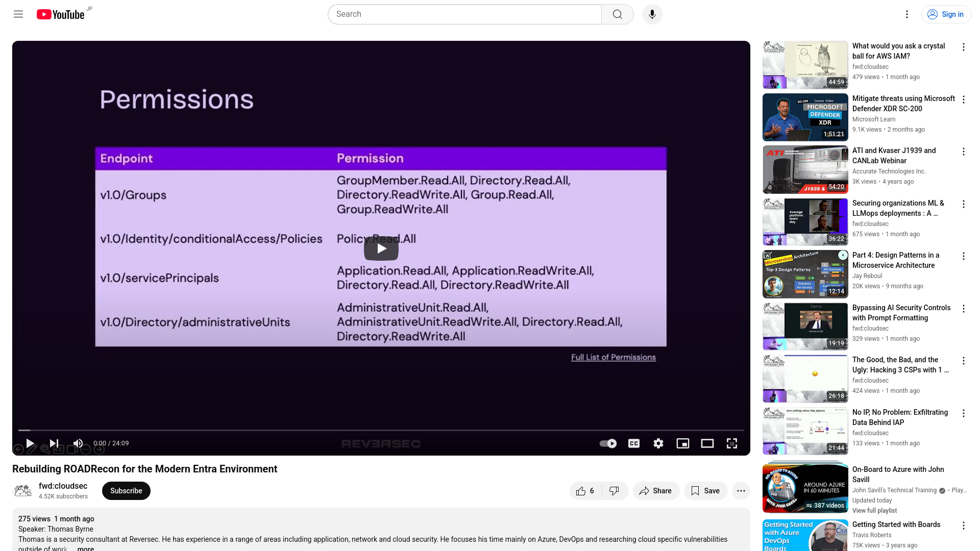Open options for 'crystal ball for AWS IAM'
The width and height of the screenshot is (980, 551).
click(x=964, y=47)
